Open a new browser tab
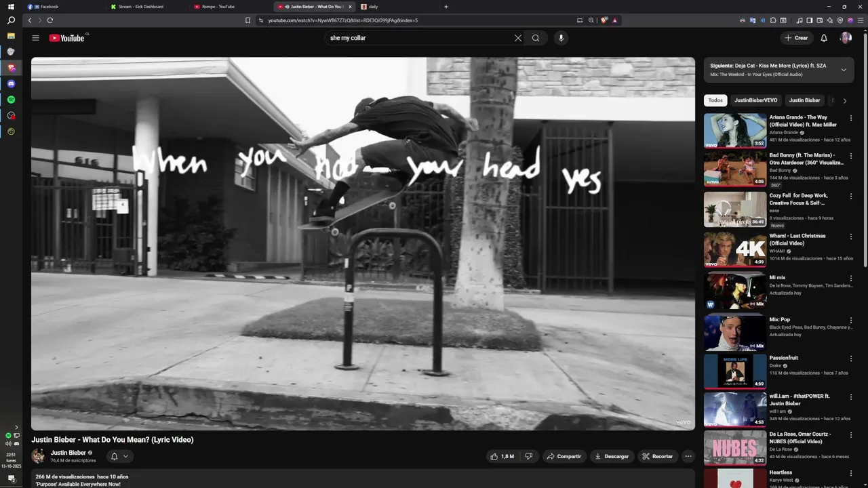Image resolution: width=868 pixels, height=488 pixels. pyautogui.click(x=446, y=7)
